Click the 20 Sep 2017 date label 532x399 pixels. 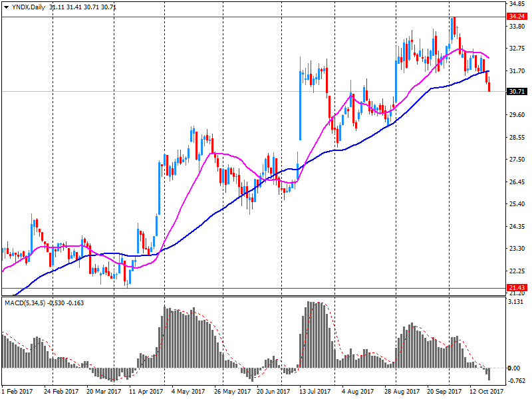tap(444, 392)
